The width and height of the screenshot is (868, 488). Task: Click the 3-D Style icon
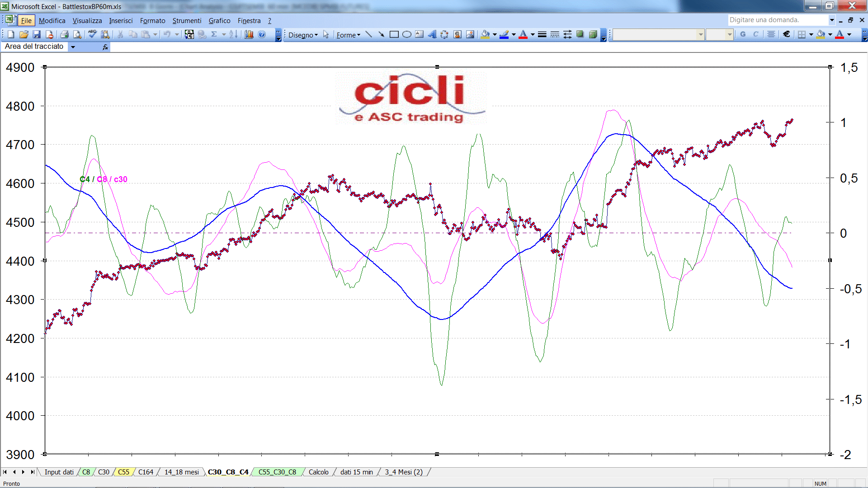pyautogui.click(x=593, y=34)
